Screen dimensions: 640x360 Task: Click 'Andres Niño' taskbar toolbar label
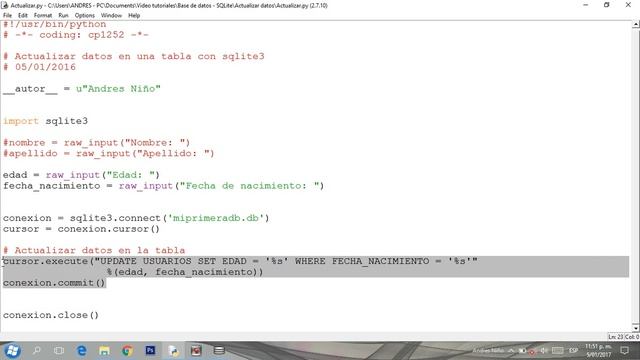[489, 351]
